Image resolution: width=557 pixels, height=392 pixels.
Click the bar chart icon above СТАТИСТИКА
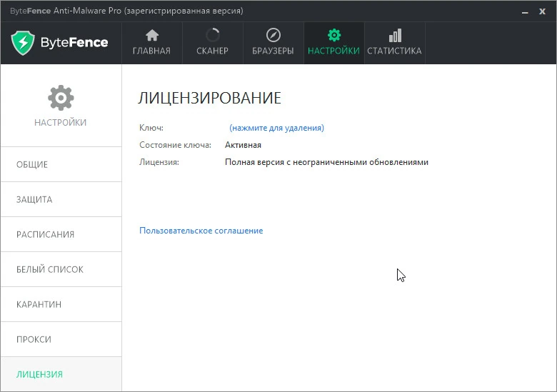[395, 35]
